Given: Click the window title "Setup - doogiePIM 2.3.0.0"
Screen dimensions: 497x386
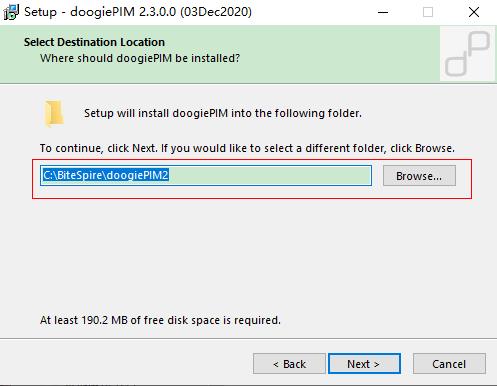Looking at the screenshot, I should pos(138,12).
